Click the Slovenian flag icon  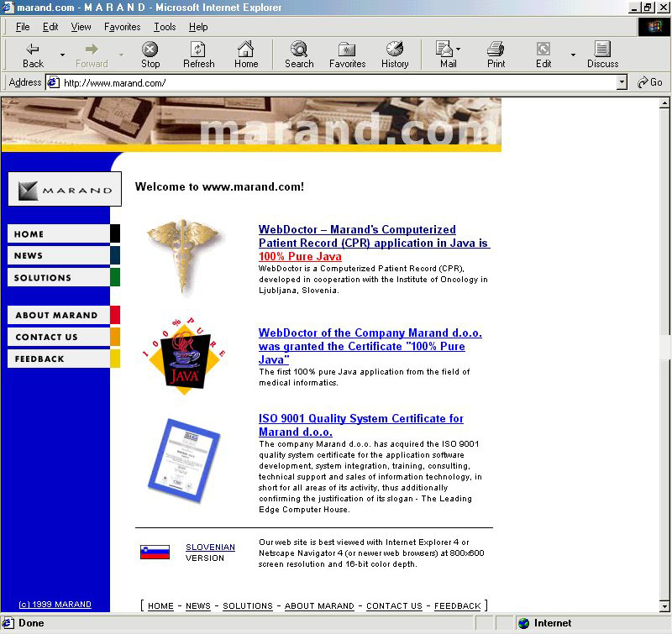coord(155,553)
